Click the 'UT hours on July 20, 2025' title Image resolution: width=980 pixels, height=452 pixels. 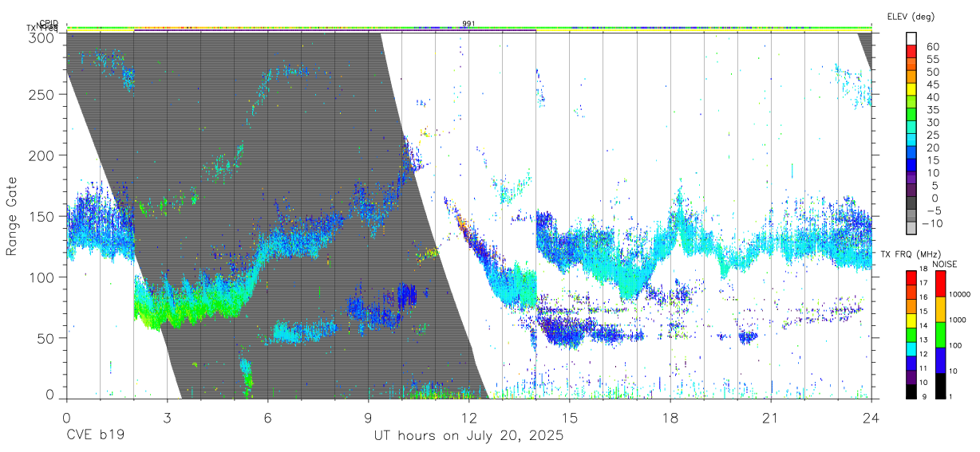(468, 436)
